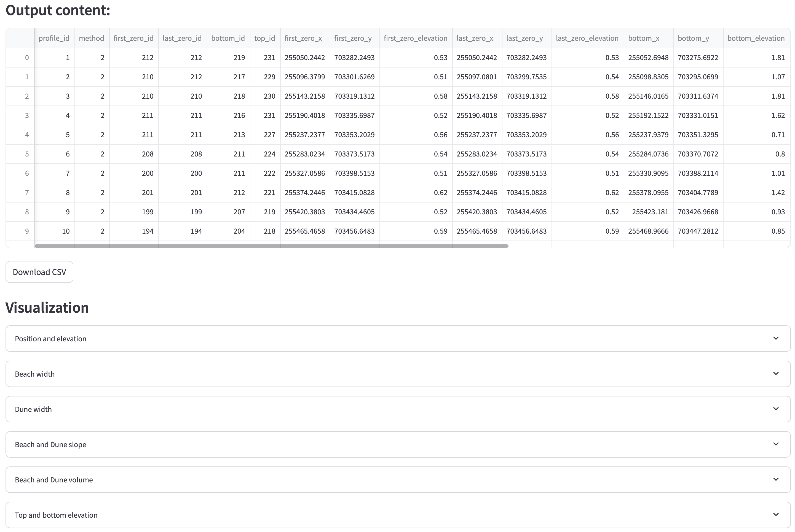The height and width of the screenshot is (532, 795).
Task: Click the last_zero_y cell 703299.7535
Action: (x=527, y=77)
